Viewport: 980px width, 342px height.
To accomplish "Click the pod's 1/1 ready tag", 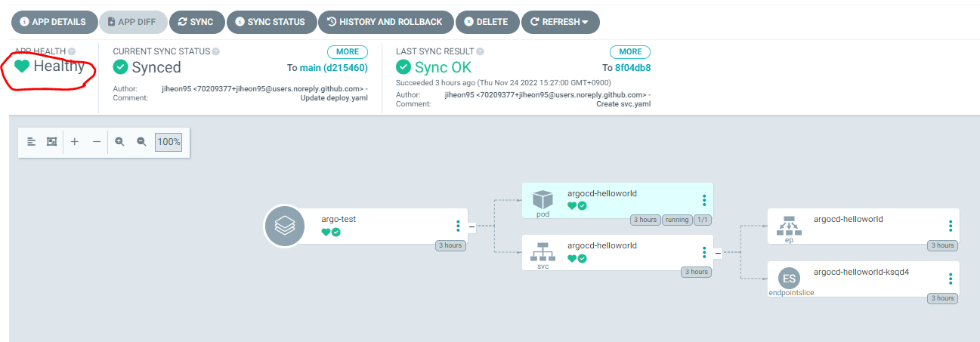I will [x=703, y=220].
